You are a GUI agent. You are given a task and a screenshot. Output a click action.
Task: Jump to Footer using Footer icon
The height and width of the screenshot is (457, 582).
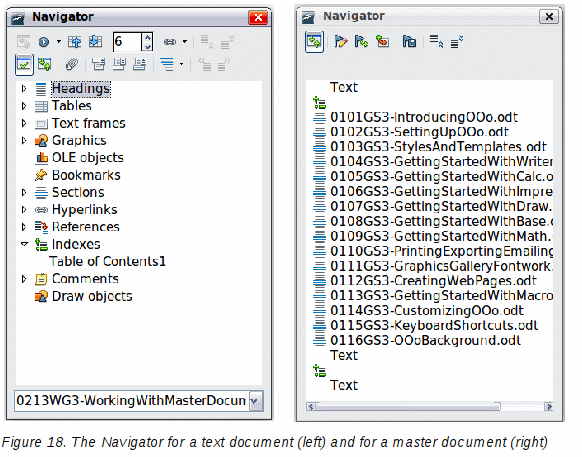(119, 65)
